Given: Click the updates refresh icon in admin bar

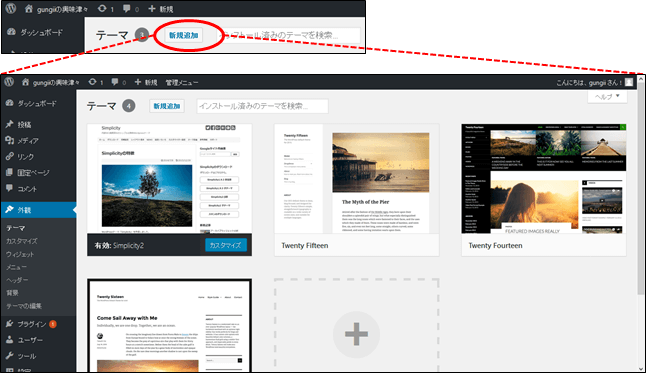Looking at the screenshot, I should (93, 82).
